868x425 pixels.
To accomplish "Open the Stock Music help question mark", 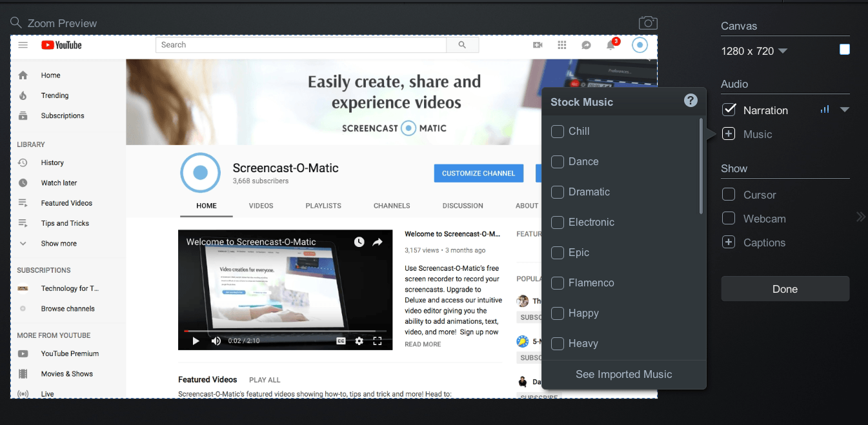I will (691, 101).
